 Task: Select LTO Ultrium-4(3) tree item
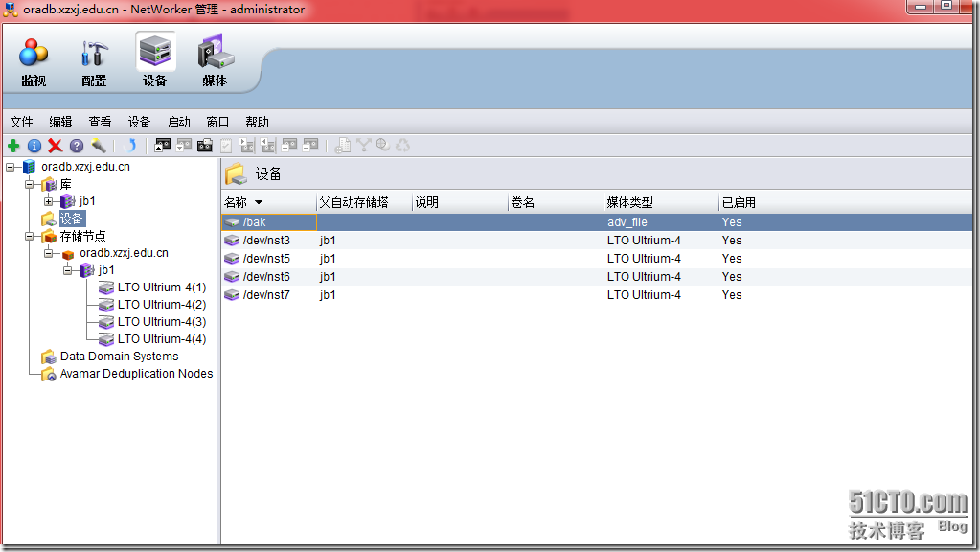tap(162, 322)
